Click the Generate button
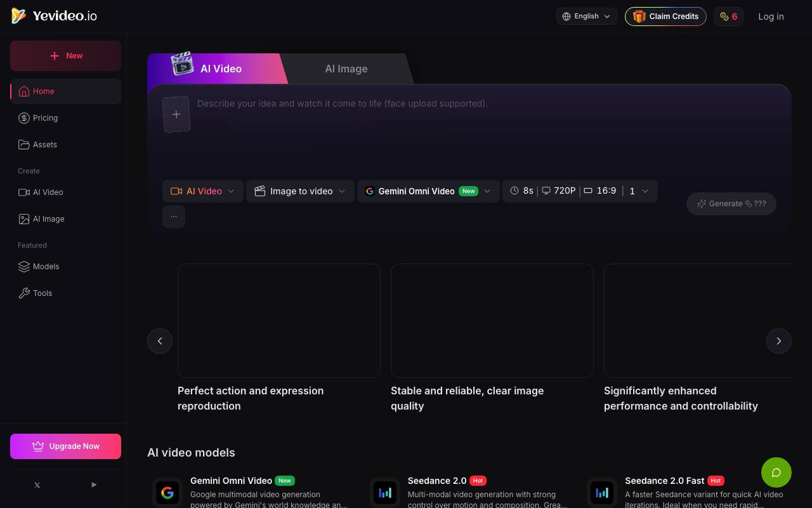This screenshot has height=508, width=812. (x=731, y=204)
